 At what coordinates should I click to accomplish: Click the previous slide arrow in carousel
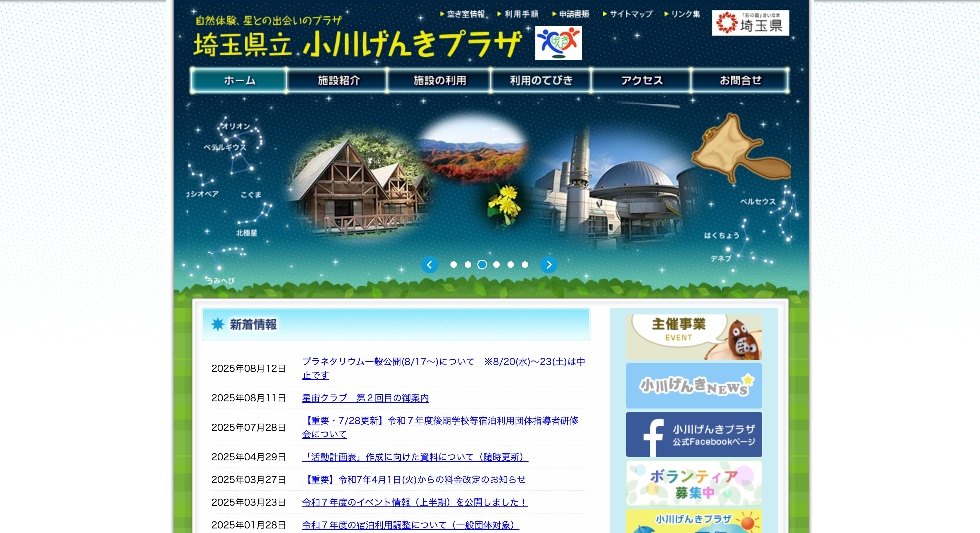pos(429,265)
